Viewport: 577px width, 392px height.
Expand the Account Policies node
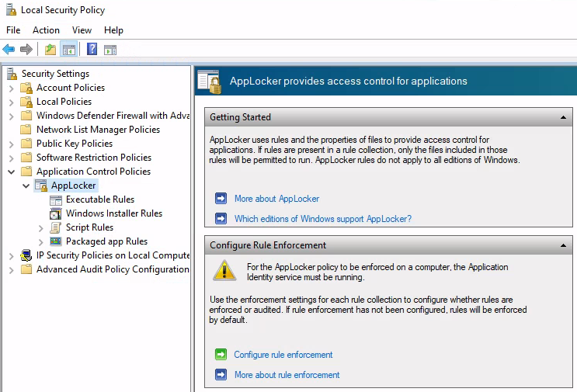point(12,88)
